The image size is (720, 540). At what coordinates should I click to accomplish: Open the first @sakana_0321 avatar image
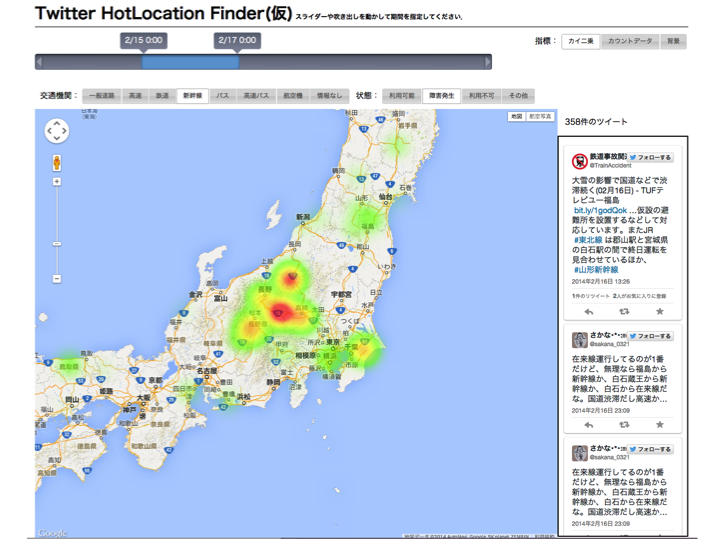pos(580,340)
